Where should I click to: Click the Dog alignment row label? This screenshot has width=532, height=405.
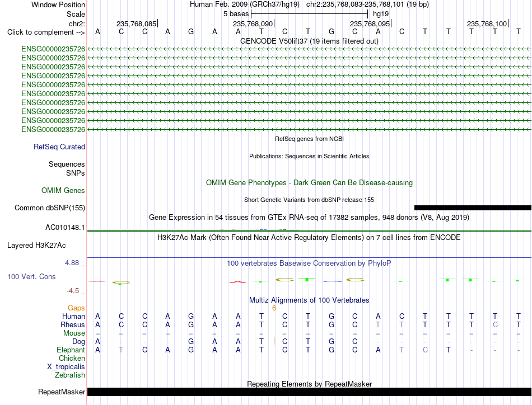pyautogui.click(x=78, y=342)
